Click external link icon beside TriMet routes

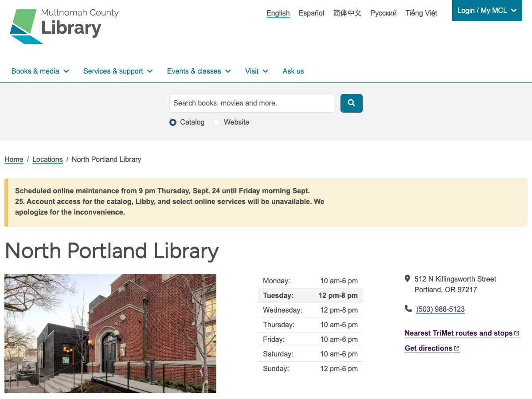tap(517, 333)
